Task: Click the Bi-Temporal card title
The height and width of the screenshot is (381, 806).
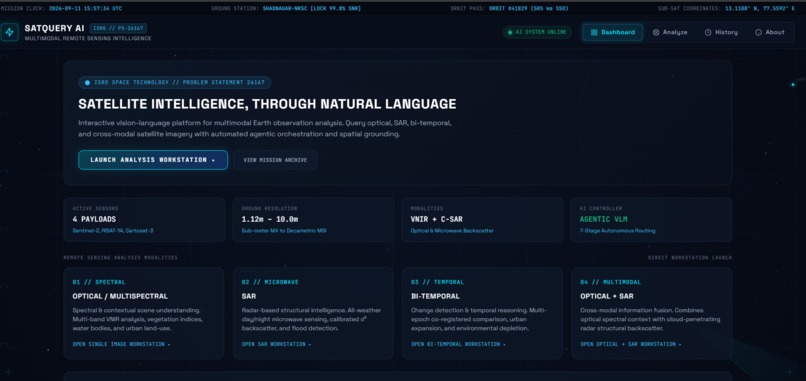Action: (x=435, y=296)
